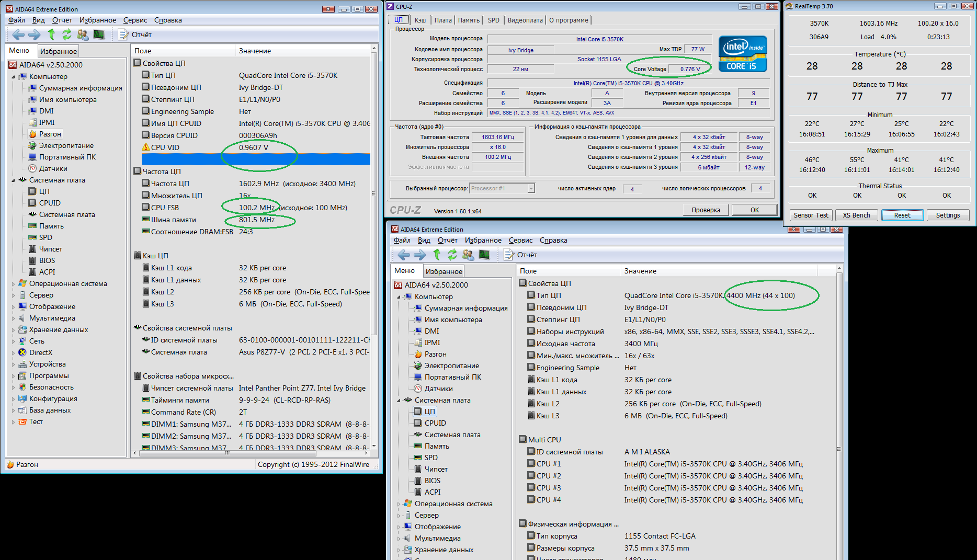977x560 pixels.
Task: Expand Операционная система in the left AIDA64 tree
Action: pos(14,284)
